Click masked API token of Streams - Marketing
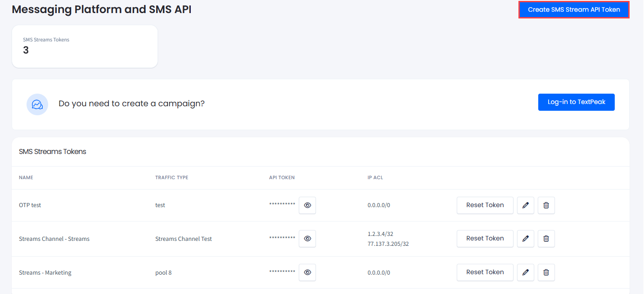 pyautogui.click(x=282, y=272)
